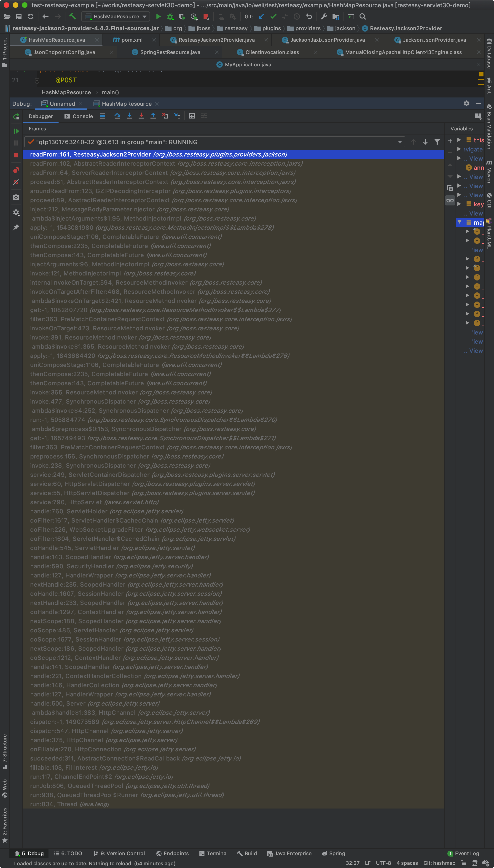Toggle the frames filter funnel icon

click(x=437, y=142)
